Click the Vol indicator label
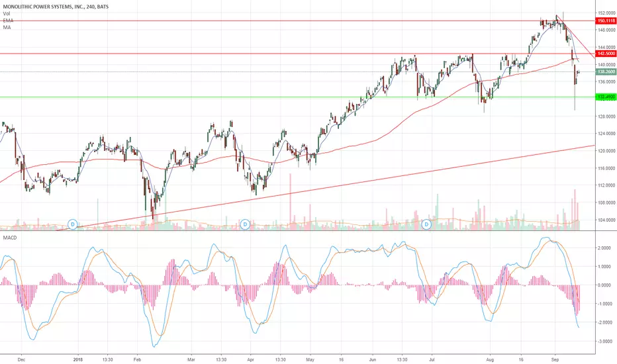Screen dimensions: 617x364 tap(7, 13)
